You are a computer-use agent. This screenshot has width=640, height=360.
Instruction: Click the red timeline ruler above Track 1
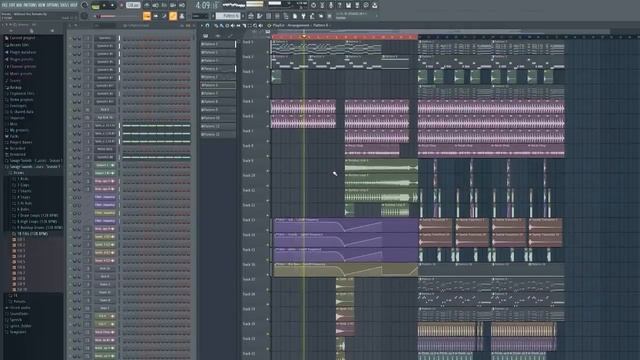(344, 37)
